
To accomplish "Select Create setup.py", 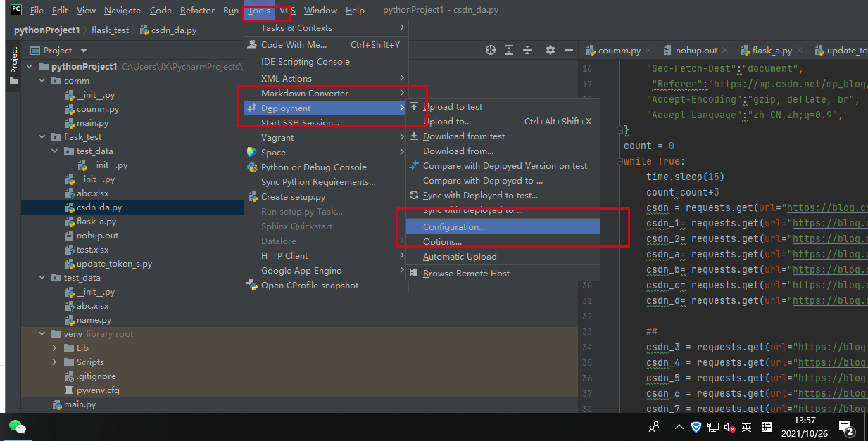I will pyautogui.click(x=325, y=196).
